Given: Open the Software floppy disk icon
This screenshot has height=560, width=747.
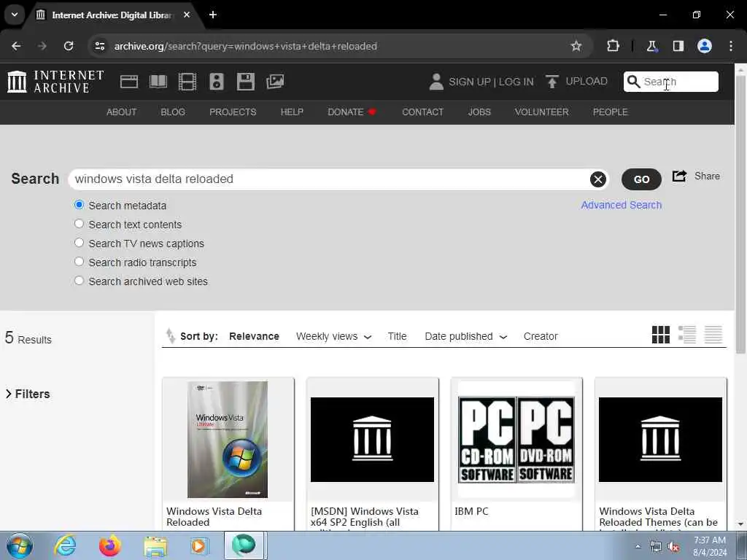Looking at the screenshot, I should [246, 82].
